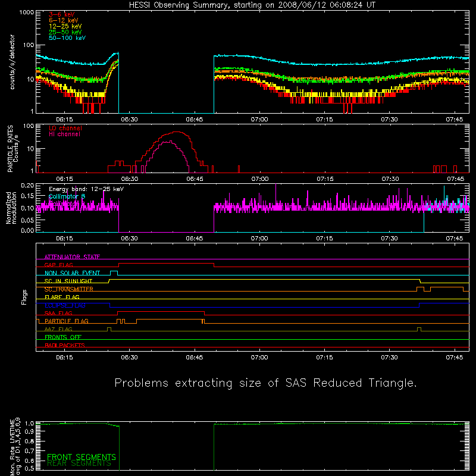The height and width of the screenshot is (476, 476).
Task: Click the 'HI channel' legend label
Action: click(x=64, y=134)
